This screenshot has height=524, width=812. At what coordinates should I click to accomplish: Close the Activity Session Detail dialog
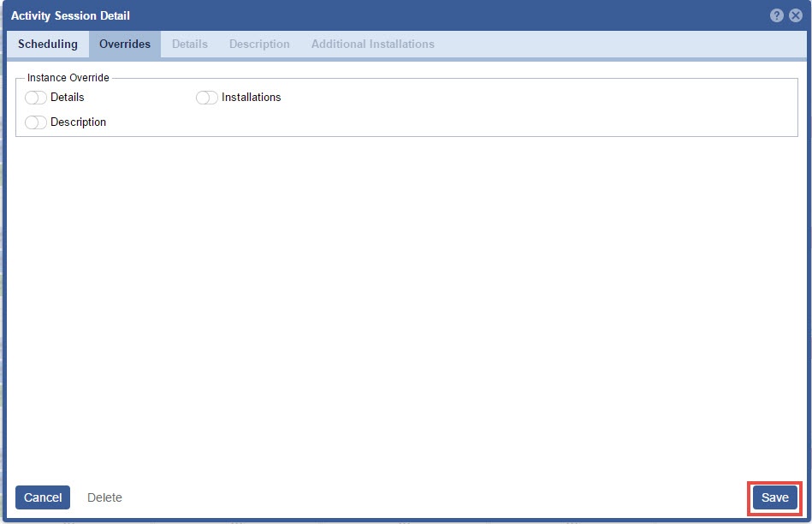click(x=795, y=15)
